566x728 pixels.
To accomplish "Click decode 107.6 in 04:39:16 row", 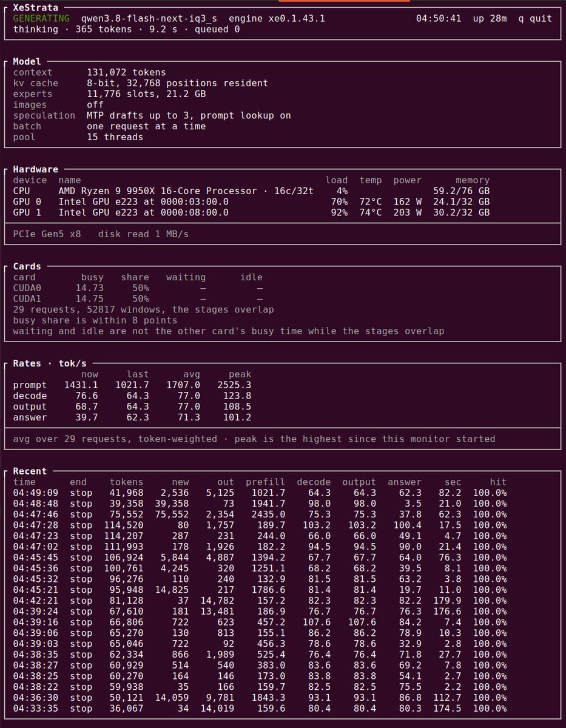I will [317, 622].
